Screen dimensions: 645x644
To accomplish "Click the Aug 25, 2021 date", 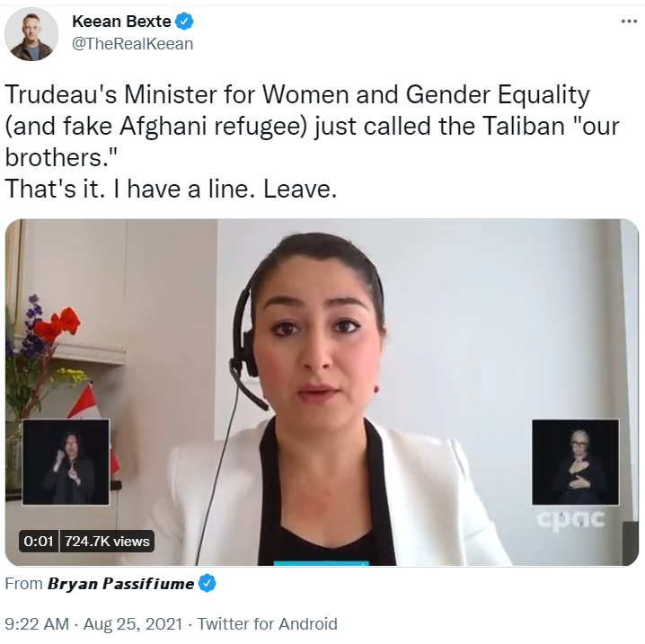I will (133, 624).
